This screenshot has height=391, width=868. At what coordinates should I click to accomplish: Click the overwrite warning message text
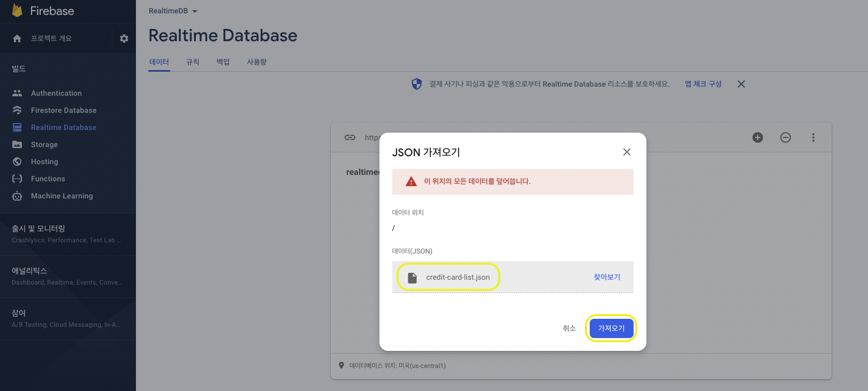477,181
